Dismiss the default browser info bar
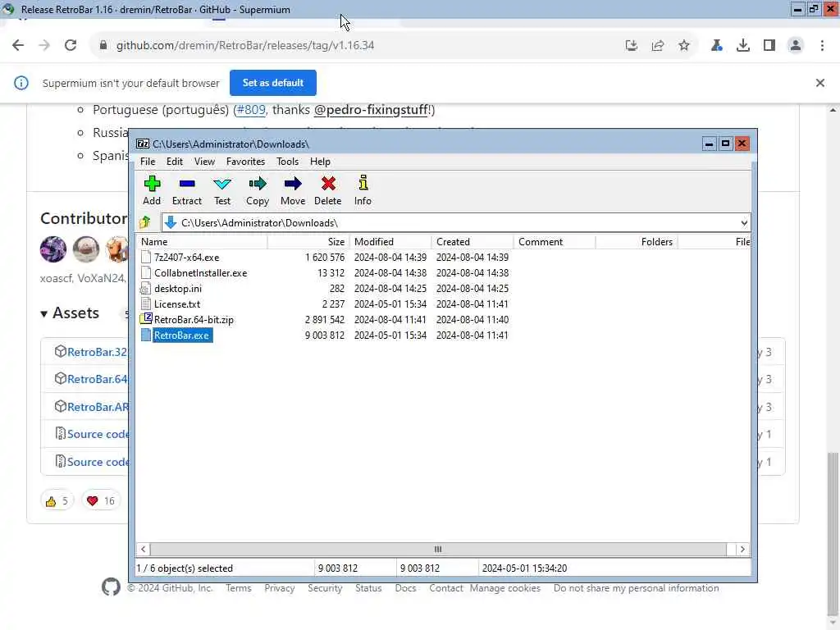Viewport: 840px width, 630px height. (820, 83)
